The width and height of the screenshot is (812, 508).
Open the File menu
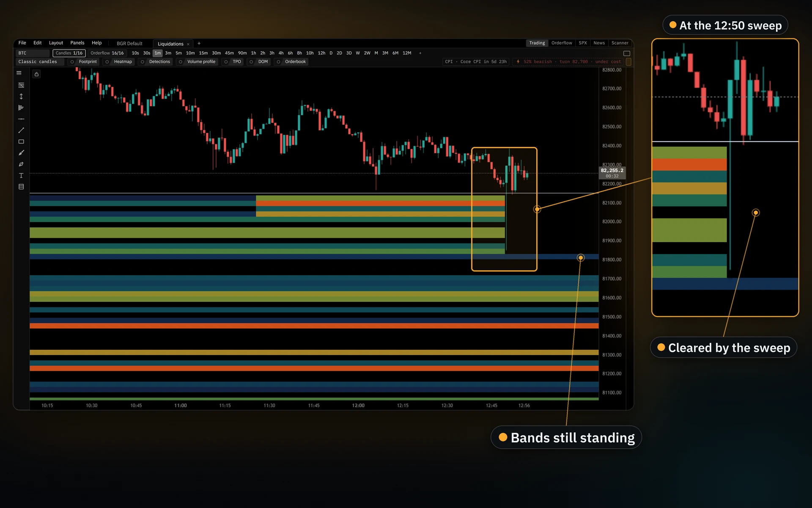[22, 43]
